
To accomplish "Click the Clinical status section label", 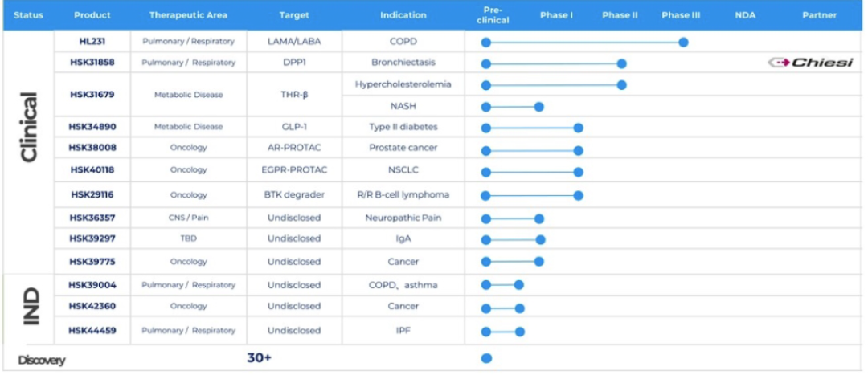I will pos(30,128).
